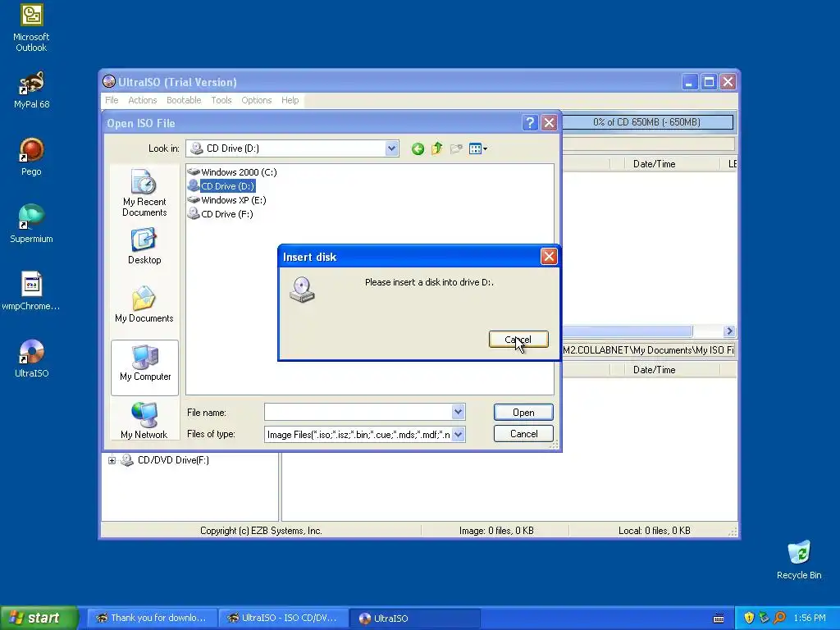This screenshot has height=630, width=840.
Task: Click Cancel in Open ISO File dialog
Action: coord(523,434)
